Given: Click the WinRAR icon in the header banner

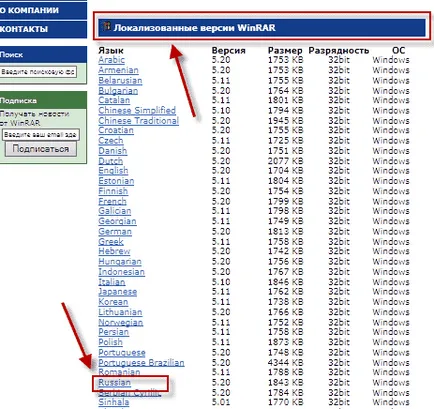Looking at the screenshot, I should pyautogui.click(x=107, y=26).
